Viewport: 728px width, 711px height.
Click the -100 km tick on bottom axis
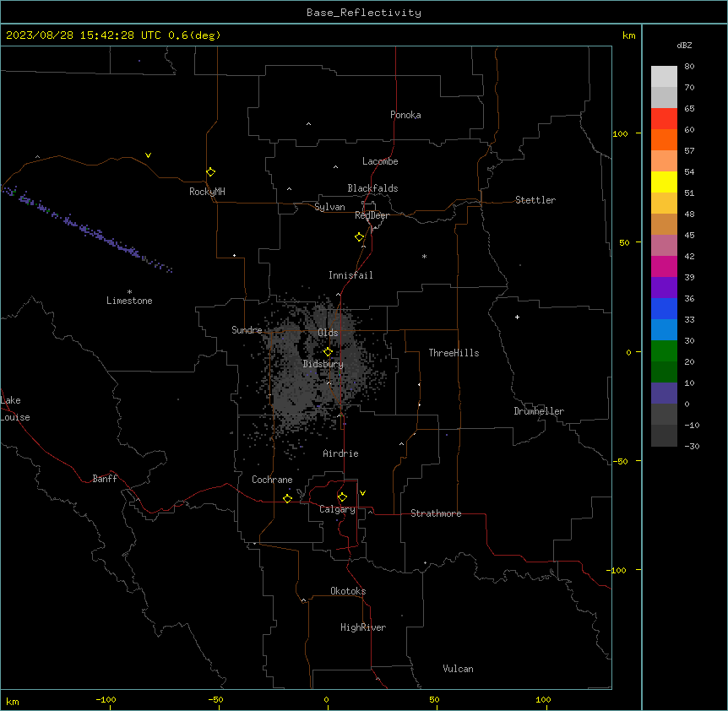click(x=106, y=699)
